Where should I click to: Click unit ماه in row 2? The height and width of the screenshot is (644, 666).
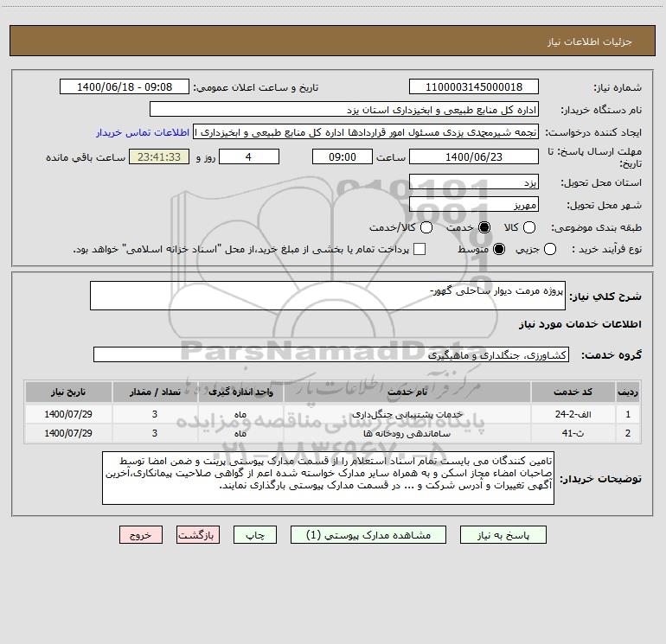click(x=240, y=433)
